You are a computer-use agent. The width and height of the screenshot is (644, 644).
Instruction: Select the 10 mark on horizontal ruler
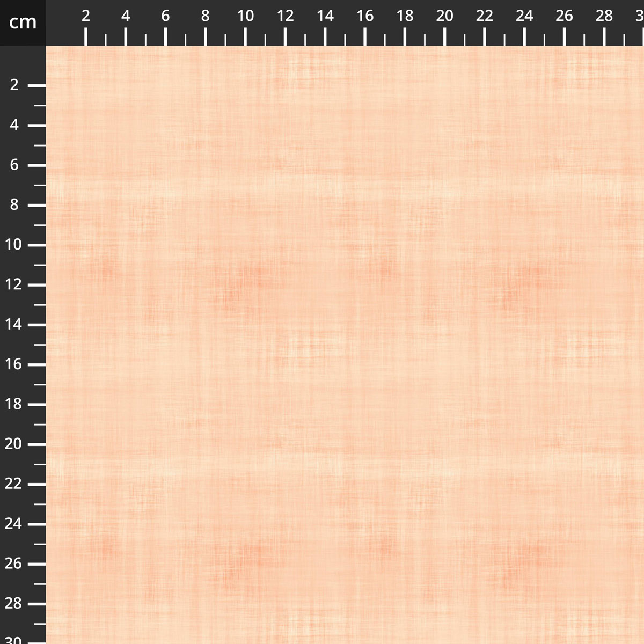pos(245,16)
